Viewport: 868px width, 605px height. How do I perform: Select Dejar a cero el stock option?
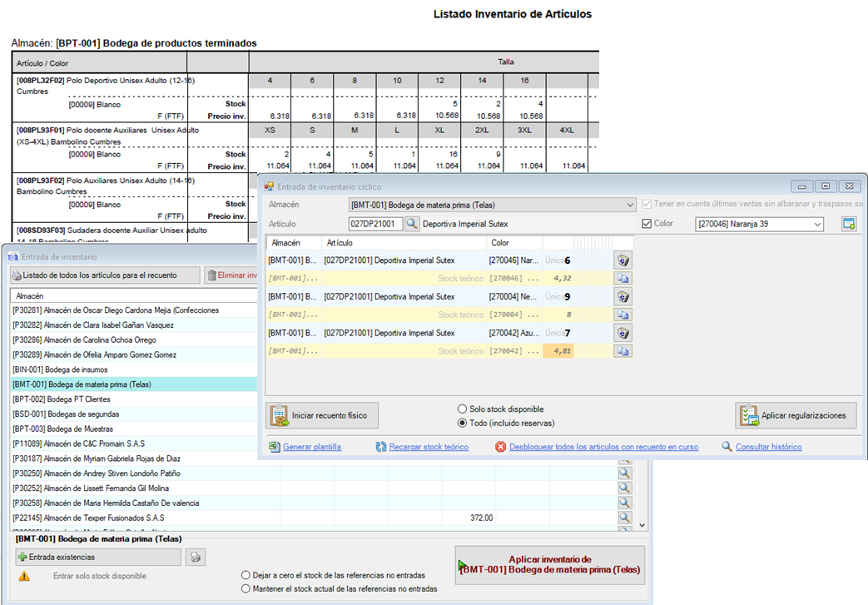click(246, 575)
